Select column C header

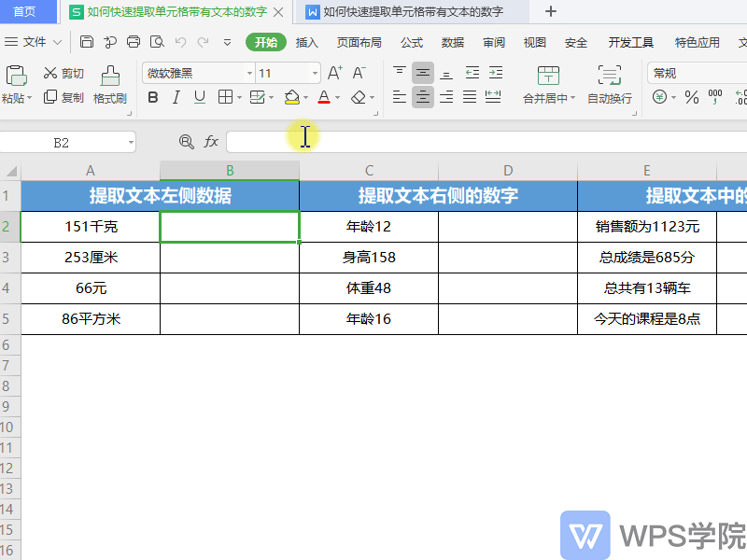click(x=369, y=171)
